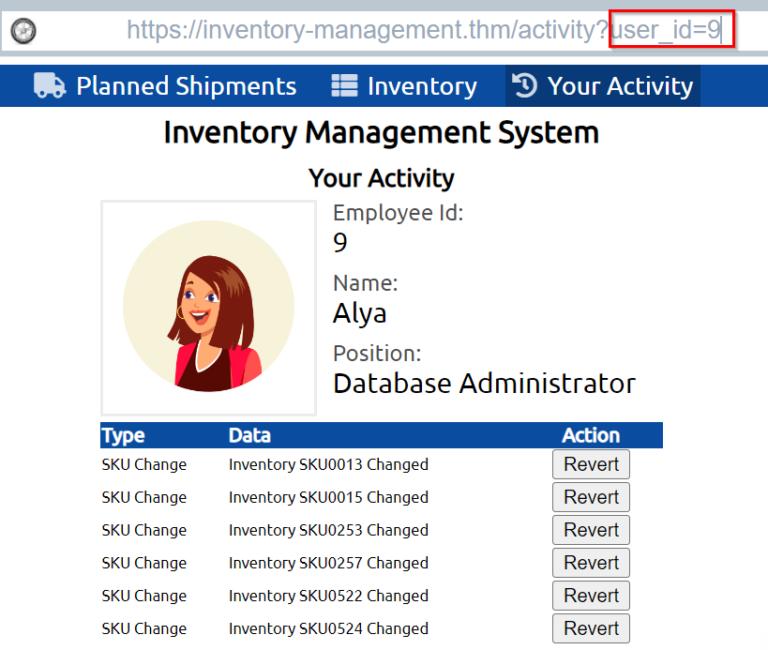The height and width of the screenshot is (650, 768).
Task: Click the compass icon in the address bar
Action: click(23, 31)
